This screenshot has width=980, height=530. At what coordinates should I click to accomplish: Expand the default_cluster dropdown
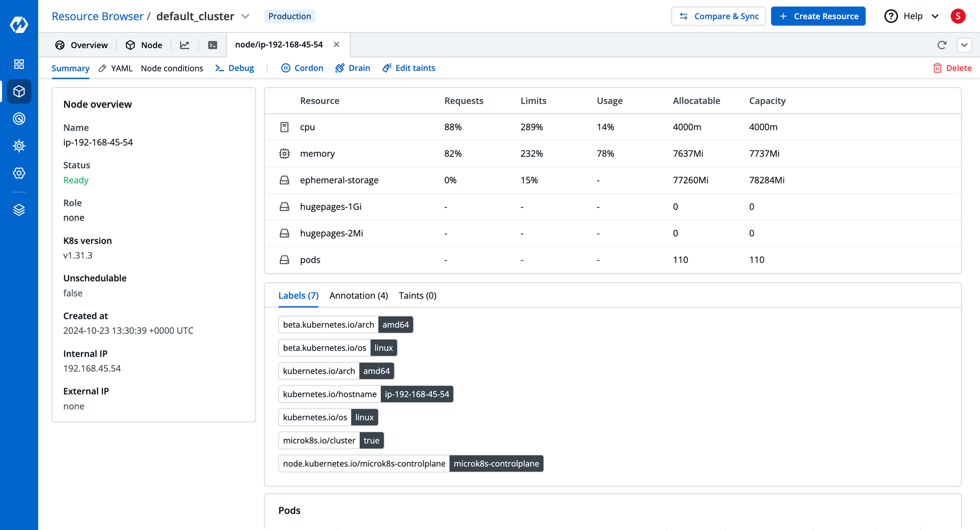point(246,16)
